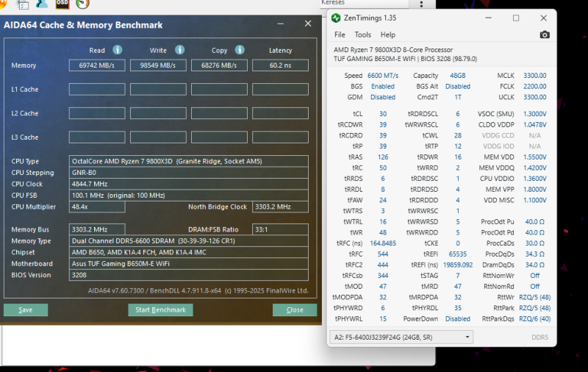Close the AIDA64 benchmark window with the X
The height and width of the screenshot is (372, 588).
click(308, 24)
